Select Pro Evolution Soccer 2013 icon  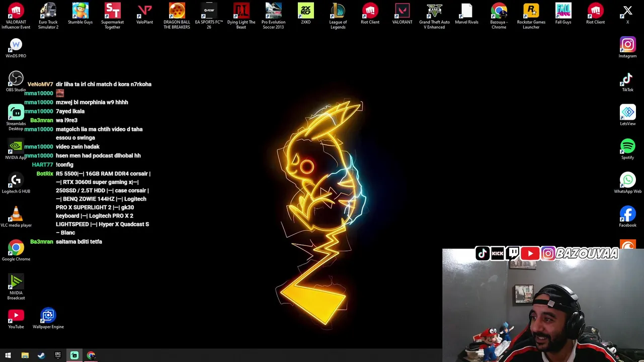(273, 16)
